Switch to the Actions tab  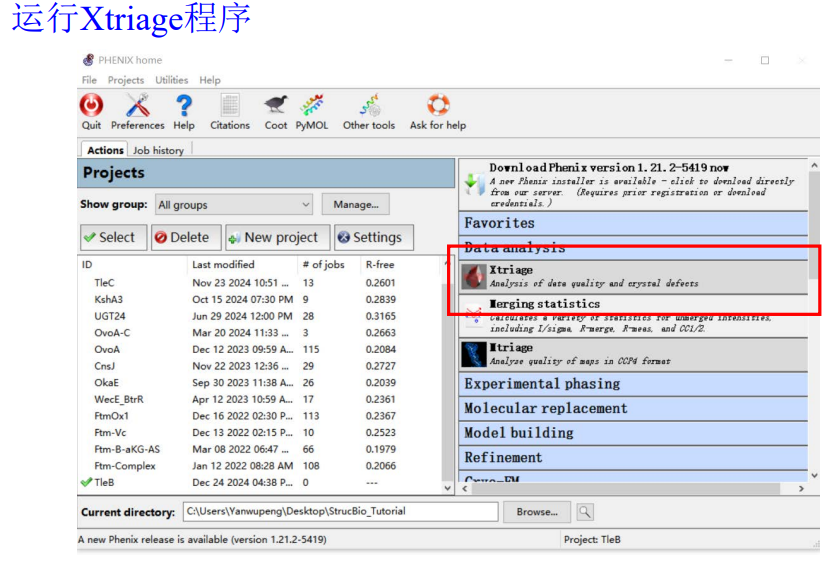[105, 150]
